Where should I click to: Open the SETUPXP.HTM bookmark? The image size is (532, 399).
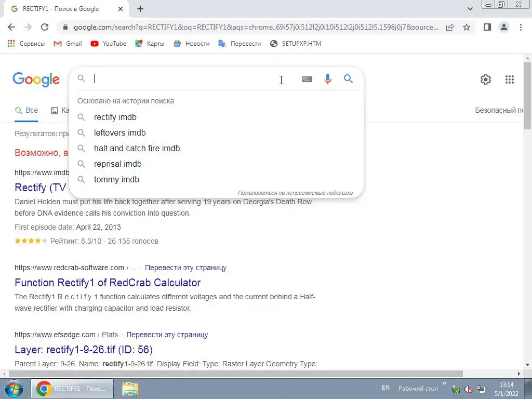(296, 44)
